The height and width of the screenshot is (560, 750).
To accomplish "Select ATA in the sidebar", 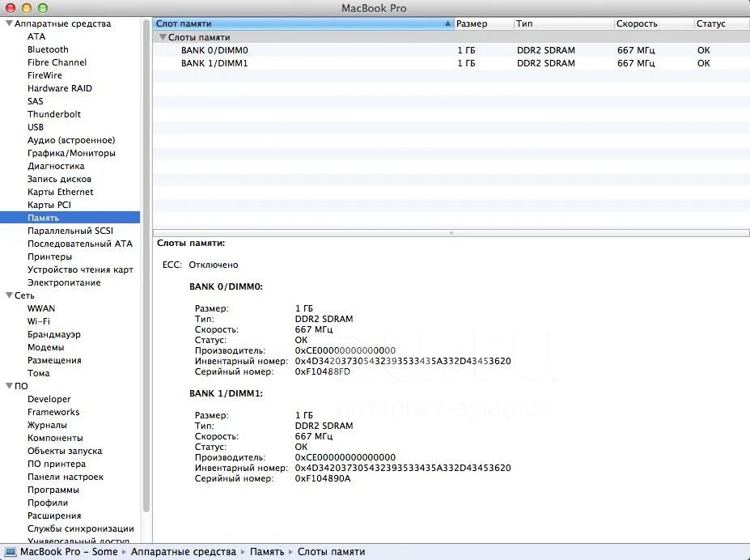I will tap(36, 36).
